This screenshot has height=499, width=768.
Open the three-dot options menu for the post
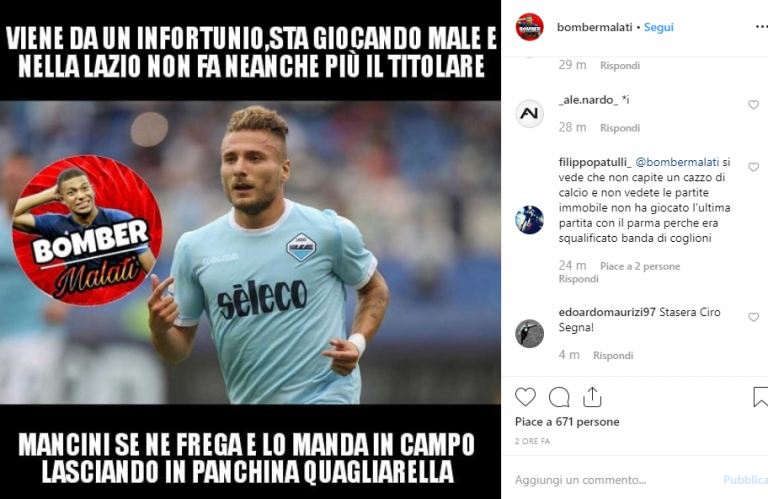[x=761, y=27]
